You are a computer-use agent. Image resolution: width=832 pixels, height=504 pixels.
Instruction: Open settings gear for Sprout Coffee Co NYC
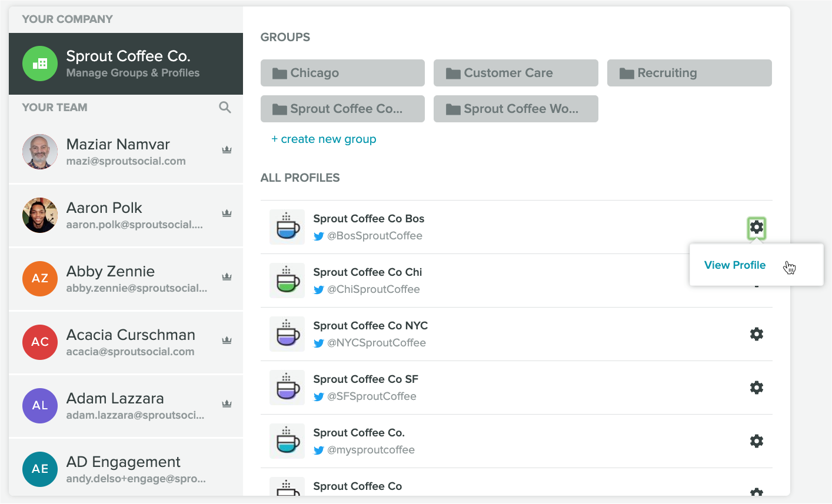[757, 334]
